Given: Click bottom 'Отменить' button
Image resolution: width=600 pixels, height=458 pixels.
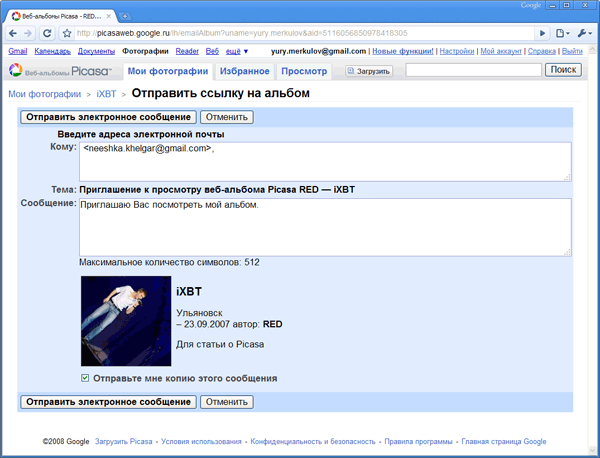Looking at the screenshot, I should tap(227, 402).
